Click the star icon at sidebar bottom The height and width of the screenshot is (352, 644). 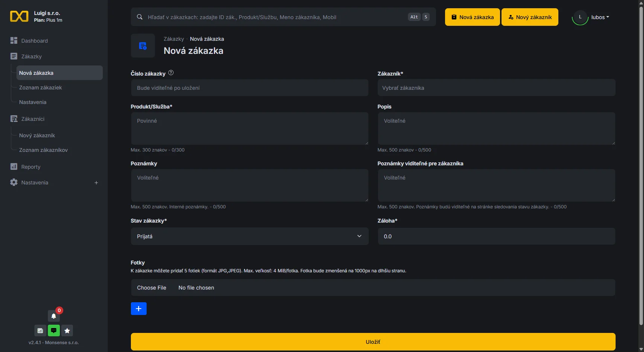click(67, 331)
